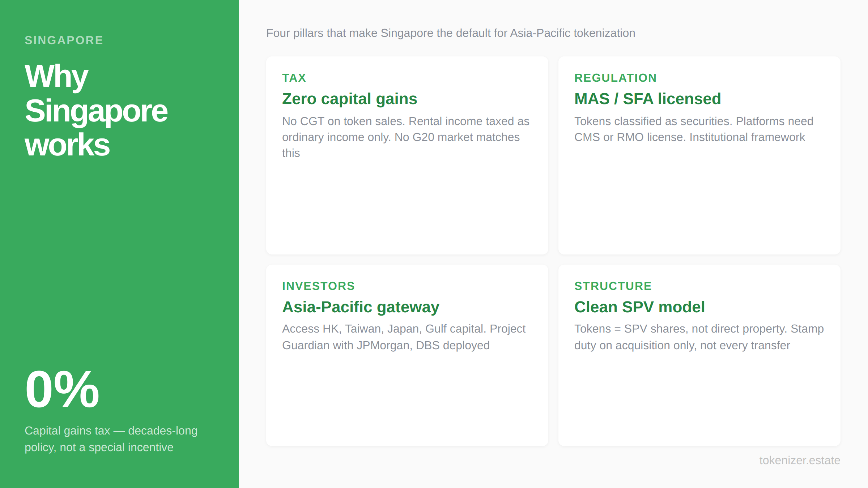Image resolution: width=868 pixels, height=488 pixels.
Task: Click the TAX category label
Action: [294, 77]
